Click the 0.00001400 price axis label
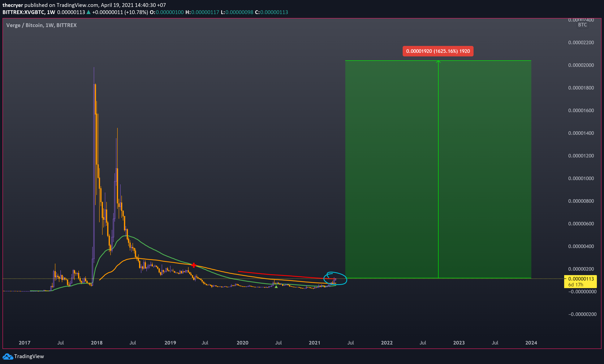 tap(581, 133)
